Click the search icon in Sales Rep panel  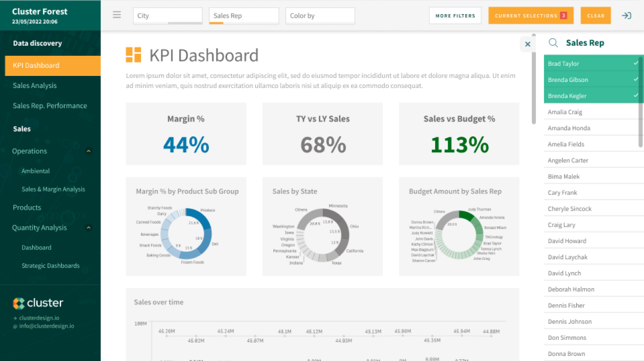point(553,43)
